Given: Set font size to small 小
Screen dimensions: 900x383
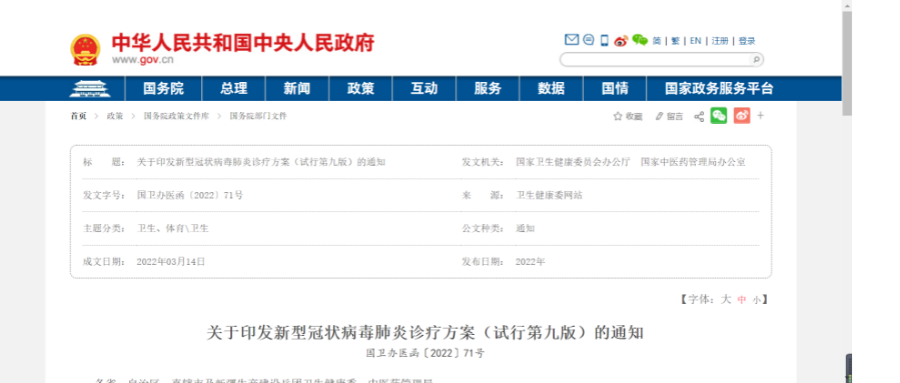Looking at the screenshot, I should tap(757, 300).
